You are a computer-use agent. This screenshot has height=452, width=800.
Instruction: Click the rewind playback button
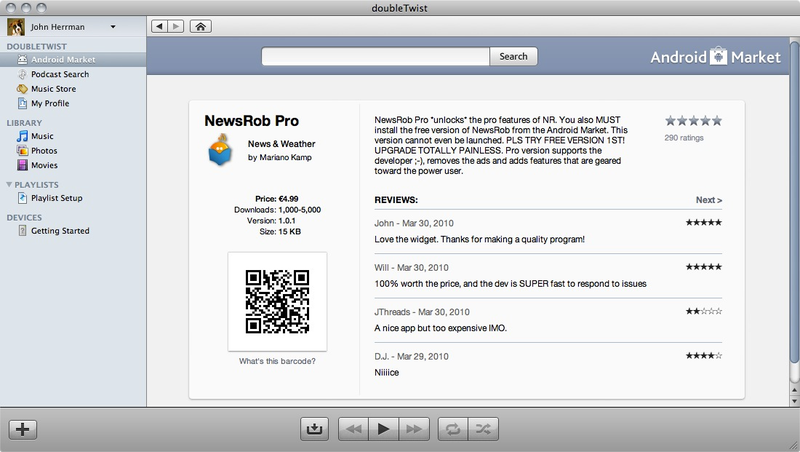(354, 429)
